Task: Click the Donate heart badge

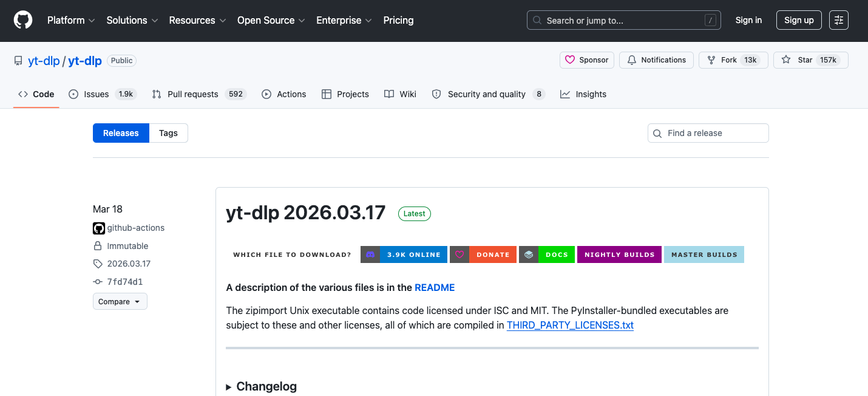Action: [483, 254]
